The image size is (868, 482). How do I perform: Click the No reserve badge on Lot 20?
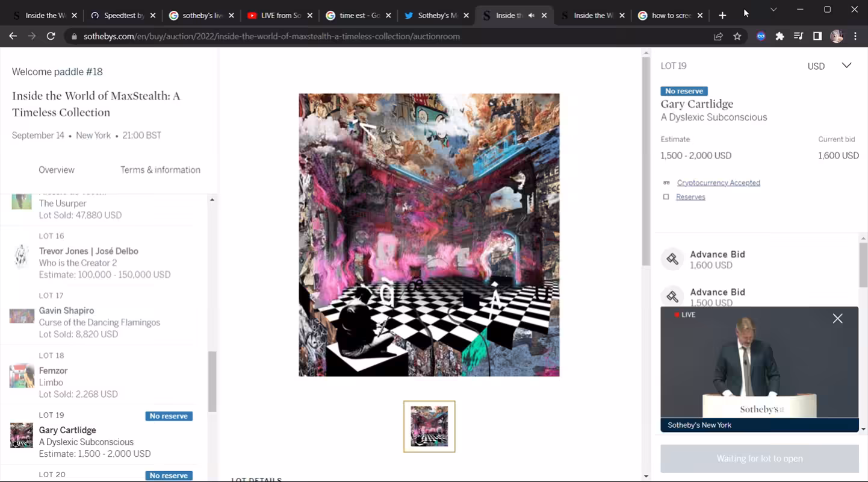169,475
